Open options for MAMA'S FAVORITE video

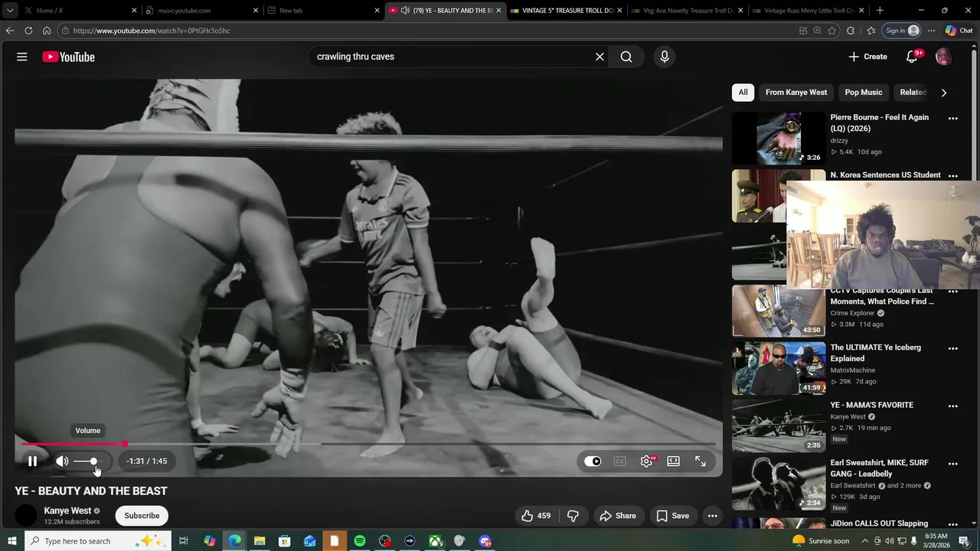(x=953, y=406)
